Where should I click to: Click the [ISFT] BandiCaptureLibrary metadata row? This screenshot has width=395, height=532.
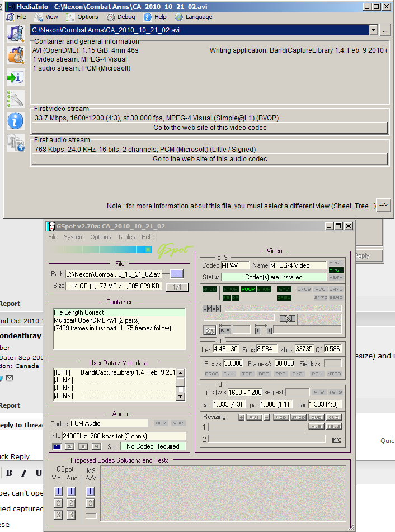115,372
